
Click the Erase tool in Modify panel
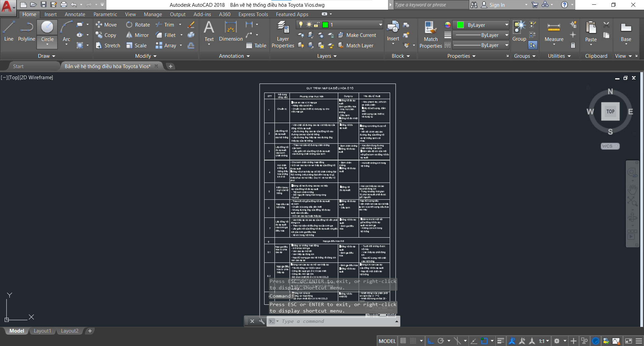click(x=191, y=25)
